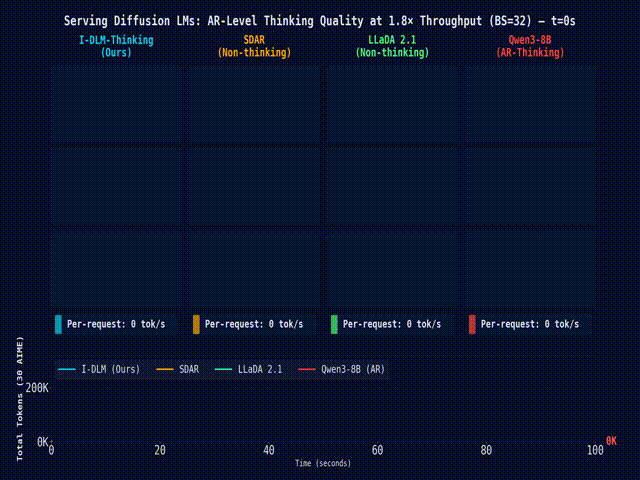Click Per-request tok/s text beside red swatch
Image resolution: width=640 pixels, height=480 pixels.
pyautogui.click(x=530, y=324)
